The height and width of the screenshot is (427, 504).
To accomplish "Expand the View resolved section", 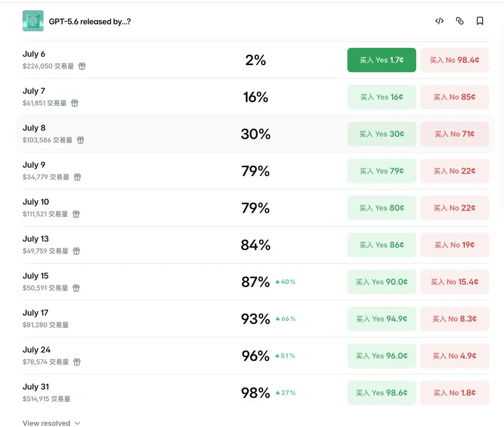I will (x=51, y=423).
